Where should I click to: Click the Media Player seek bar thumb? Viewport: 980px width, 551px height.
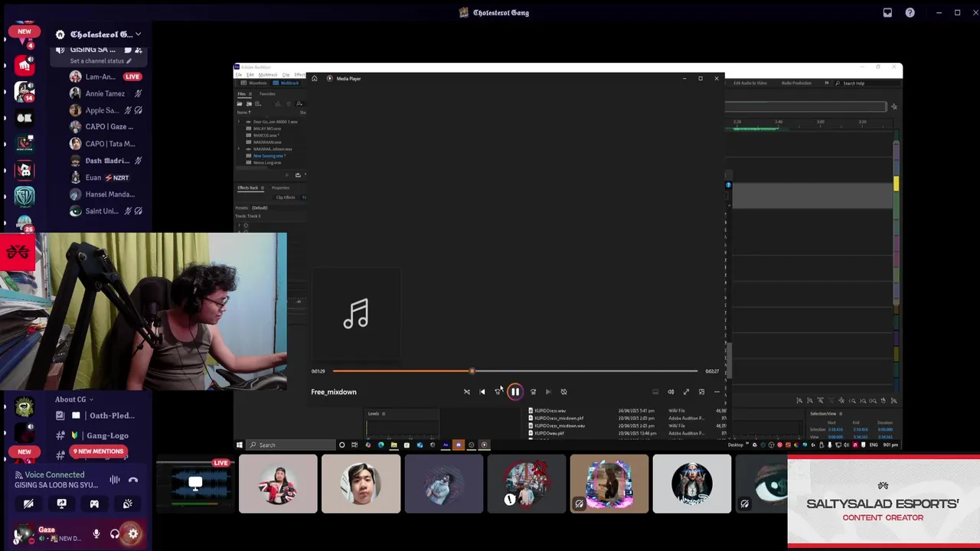pyautogui.click(x=472, y=371)
